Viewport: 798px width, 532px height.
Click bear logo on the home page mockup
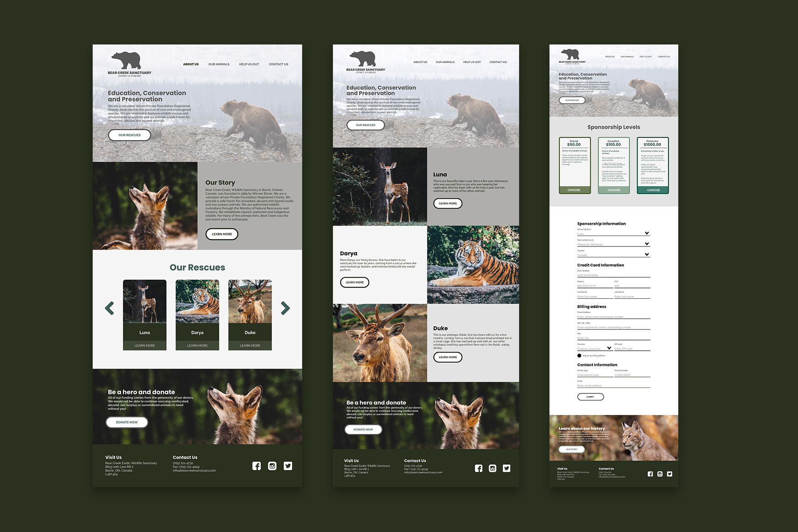tap(129, 64)
